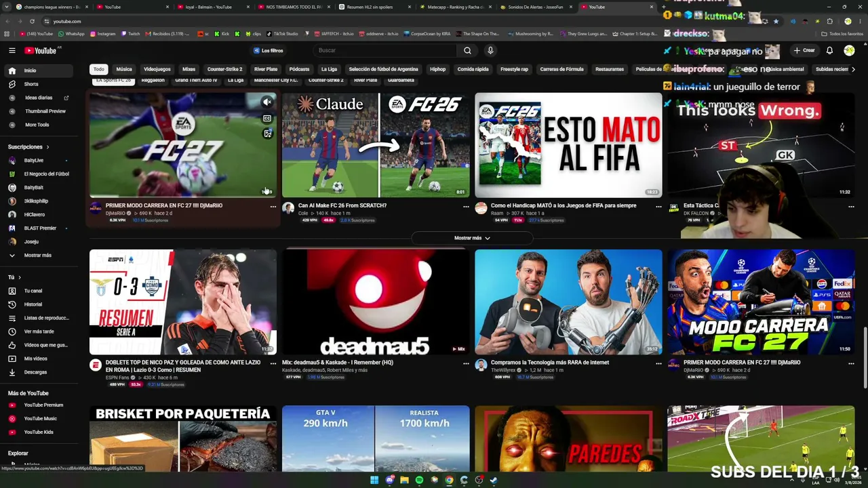
Task: Unmute the FC 27 preview video
Action: click(x=267, y=102)
